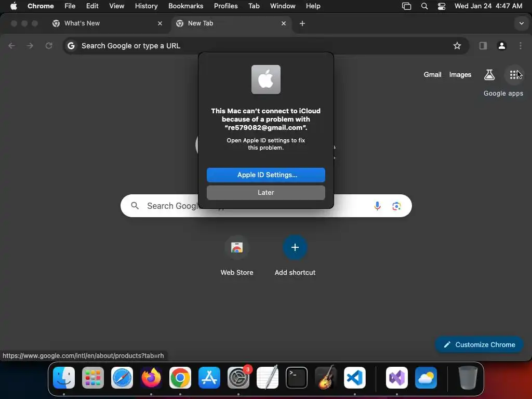Screen dimensions: 532x399
Task: Open the History menu
Action: [x=146, y=6]
